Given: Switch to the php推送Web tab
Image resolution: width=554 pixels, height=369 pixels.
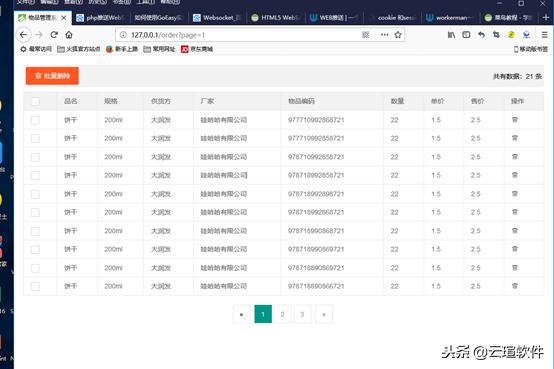Looking at the screenshot, I should point(100,18).
